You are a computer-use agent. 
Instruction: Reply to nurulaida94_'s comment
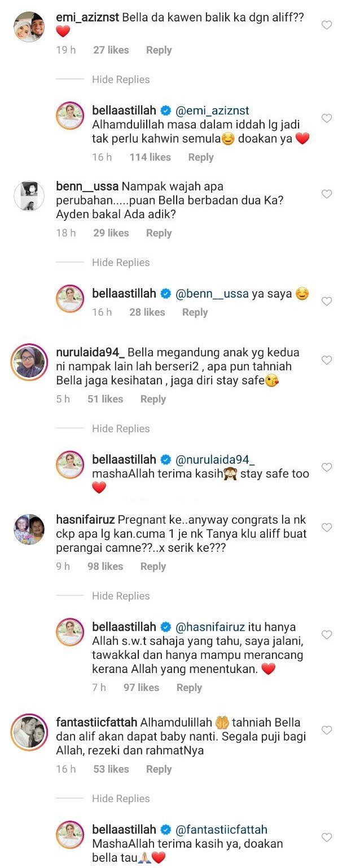[153, 399]
